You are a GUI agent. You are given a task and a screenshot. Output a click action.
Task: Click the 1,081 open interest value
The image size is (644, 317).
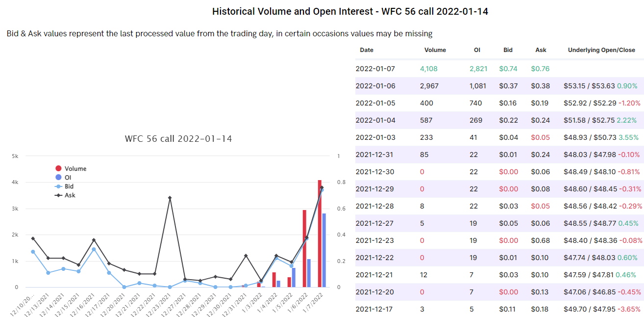(x=478, y=86)
